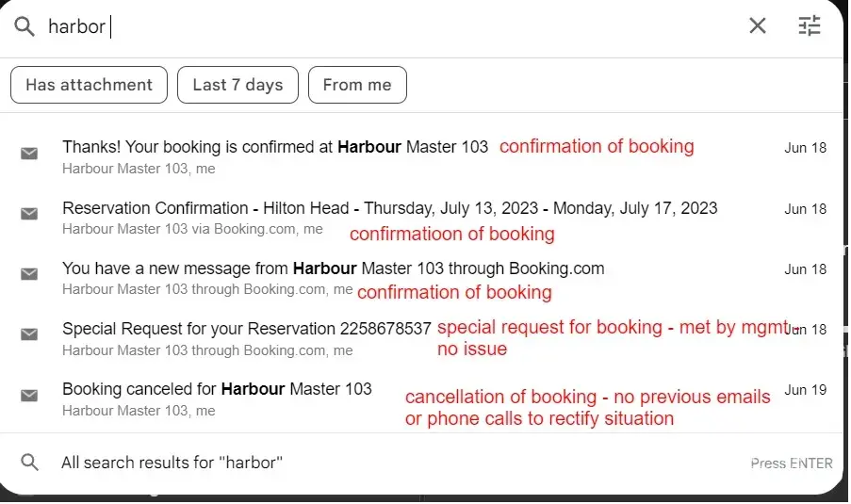Click envelope icon beside Reservation Confirmation email
The image size is (851, 504).
click(29, 214)
